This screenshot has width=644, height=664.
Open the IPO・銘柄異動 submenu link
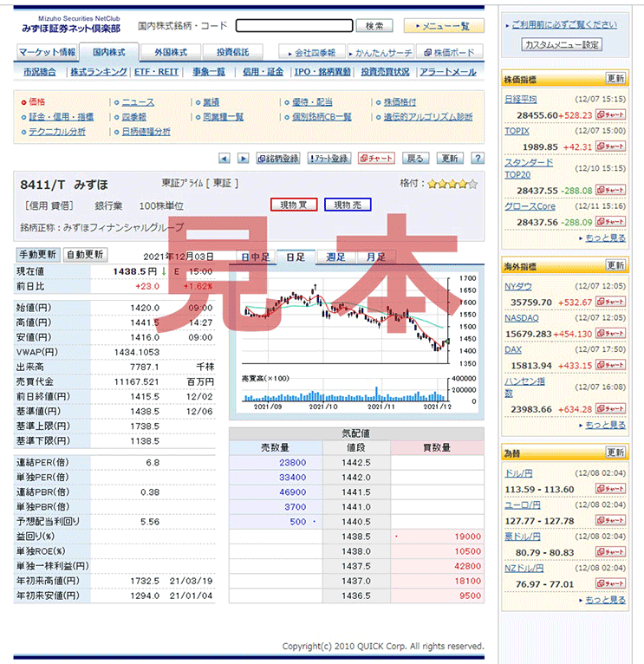pyautogui.click(x=322, y=72)
